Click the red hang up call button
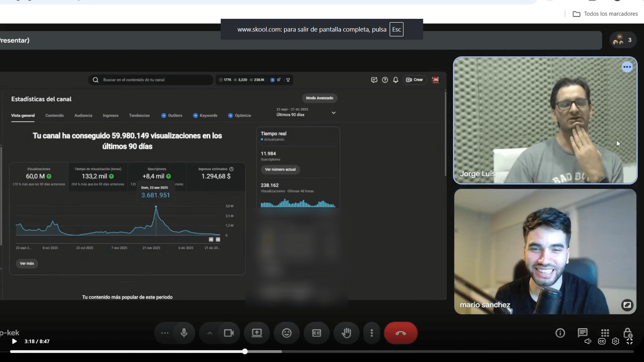The height and width of the screenshot is (362, 644). tap(401, 333)
